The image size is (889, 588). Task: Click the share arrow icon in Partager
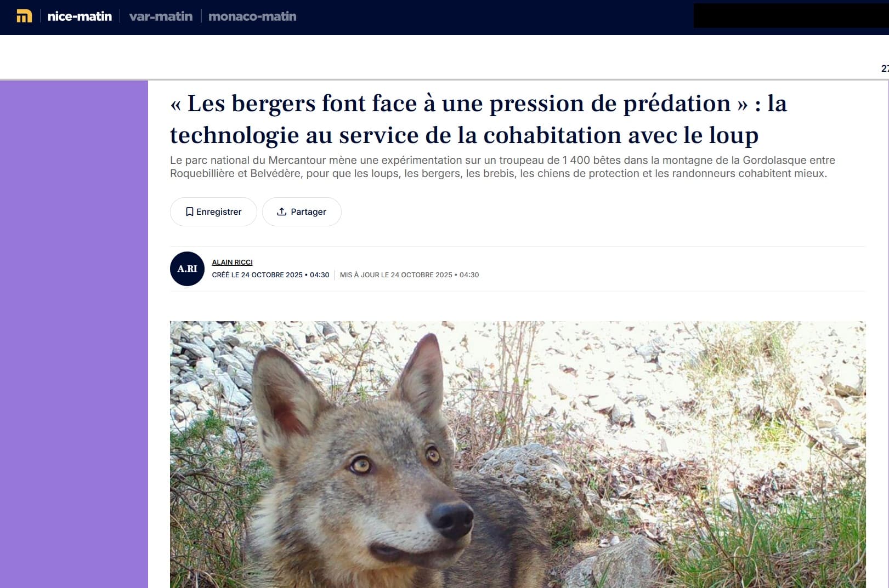click(x=281, y=212)
